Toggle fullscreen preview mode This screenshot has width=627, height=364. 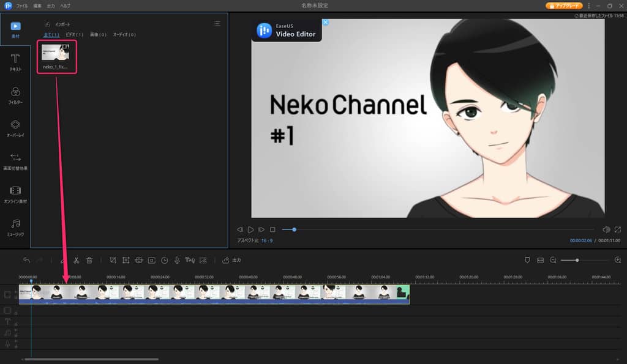(617, 229)
